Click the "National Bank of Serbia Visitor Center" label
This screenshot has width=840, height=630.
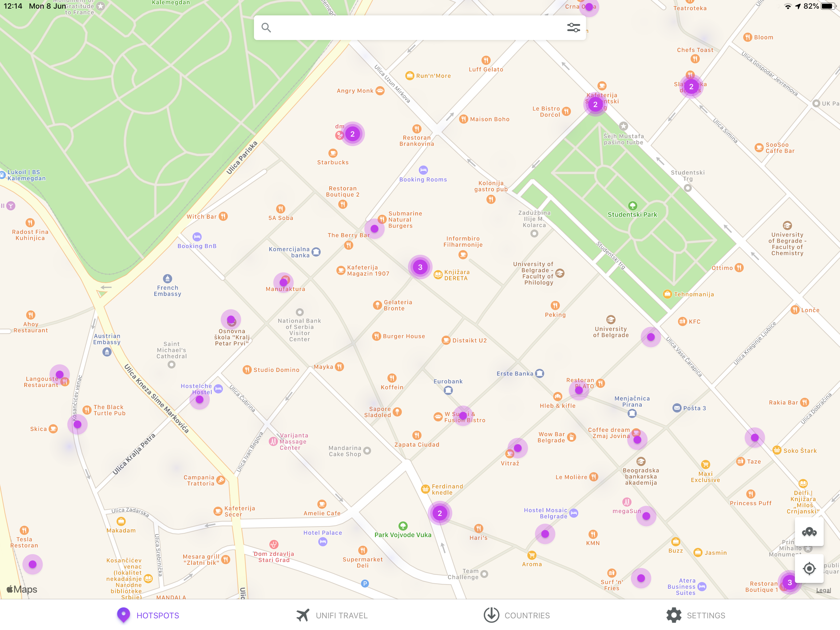pos(299,330)
